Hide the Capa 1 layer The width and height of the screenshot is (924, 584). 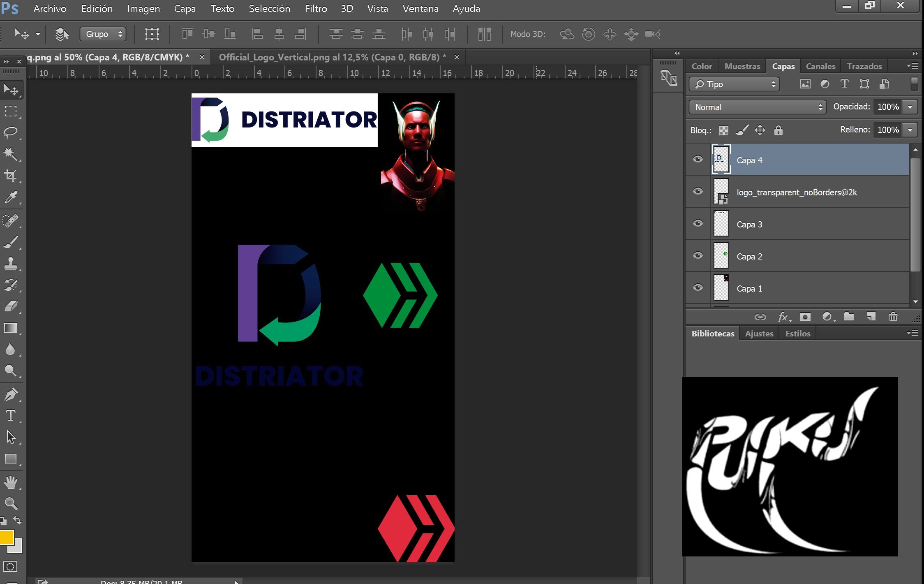(x=698, y=287)
